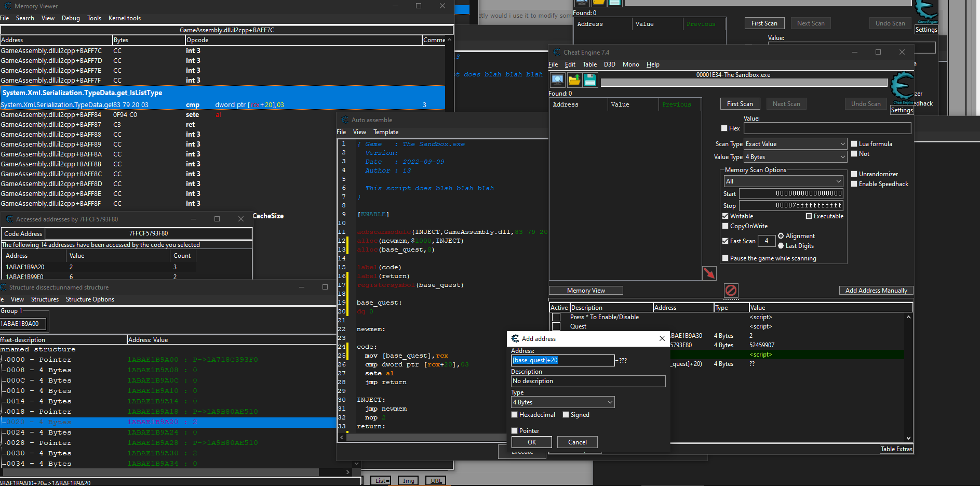Tick the Pointer checkbox in Add address dialog
The image size is (980, 486).
(515, 431)
